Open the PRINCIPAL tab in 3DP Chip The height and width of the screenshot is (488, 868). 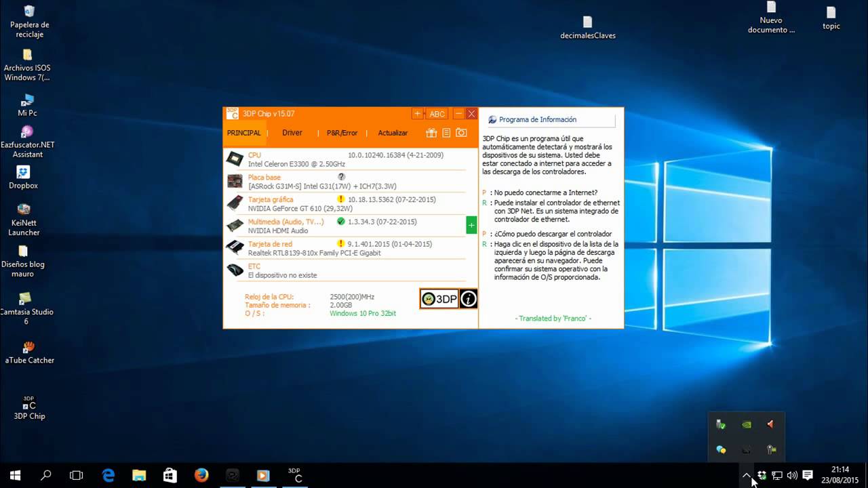(244, 133)
